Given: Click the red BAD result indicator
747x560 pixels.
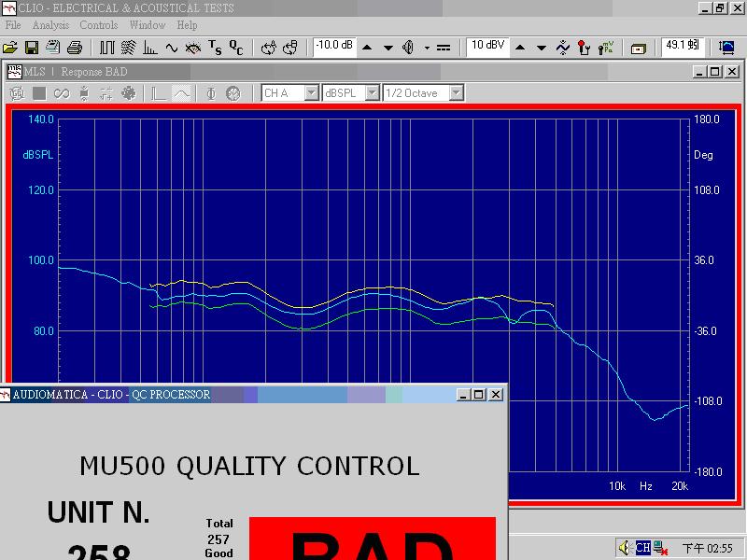Looking at the screenshot, I should (x=372, y=539).
